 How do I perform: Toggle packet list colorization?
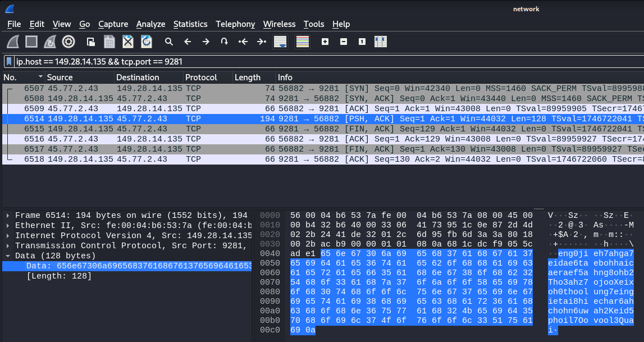coord(302,42)
